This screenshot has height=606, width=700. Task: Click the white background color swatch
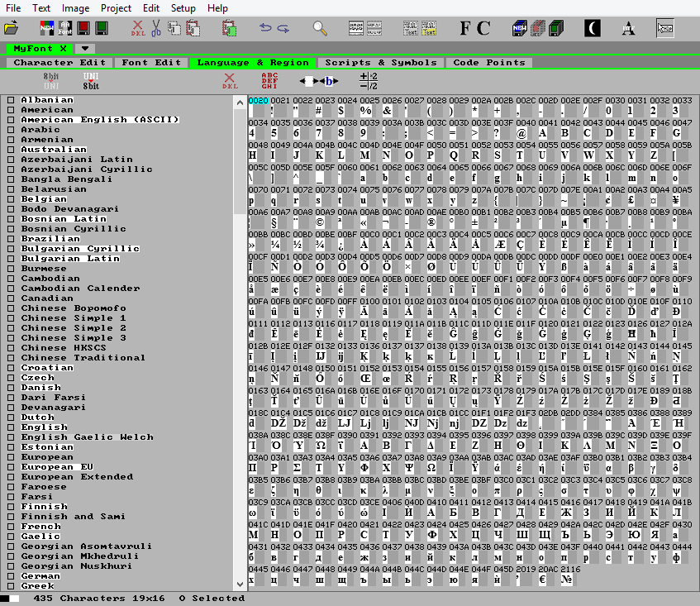tap(14, 598)
